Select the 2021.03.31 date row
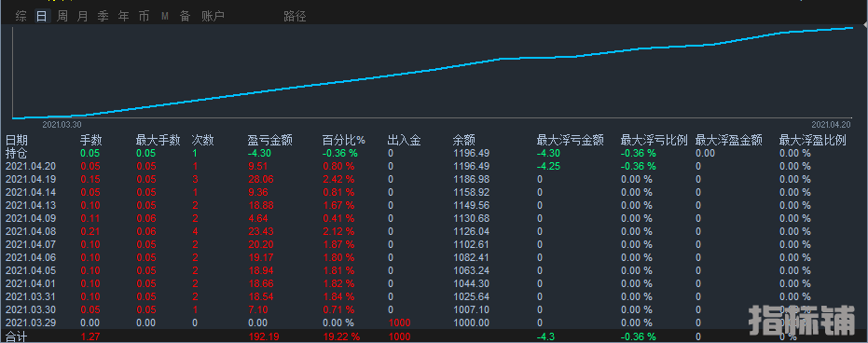Image resolution: width=868 pixels, height=343 pixels. 434,296
